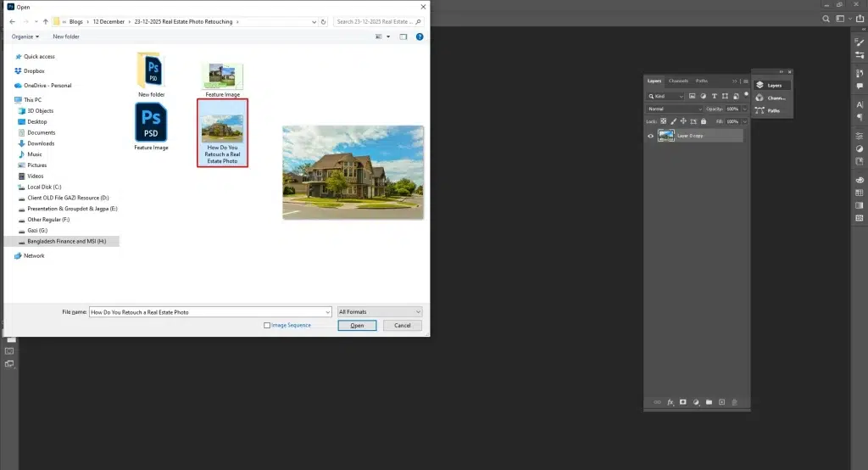Toggle the preview pane in Open dialog
Image resolution: width=868 pixels, height=470 pixels.
point(403,36)
